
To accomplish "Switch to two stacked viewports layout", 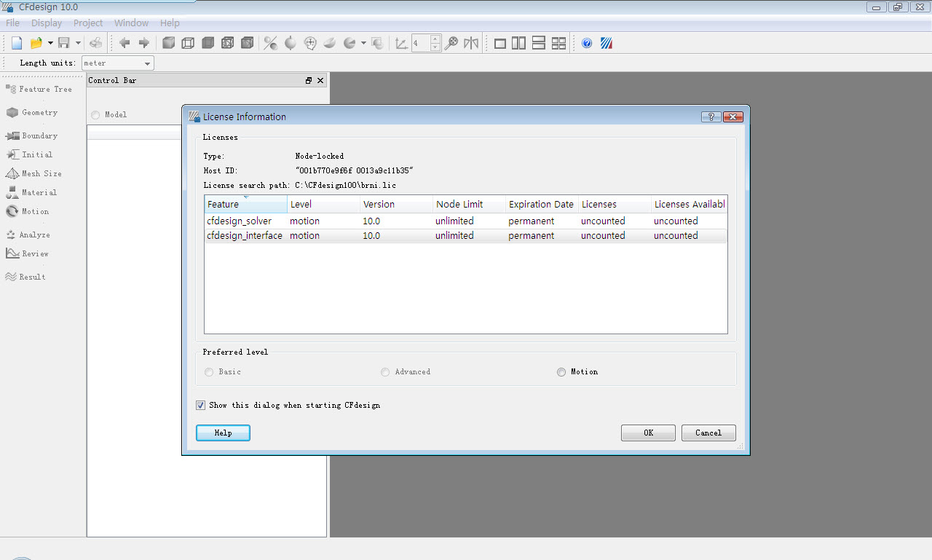I will [539, 44].
